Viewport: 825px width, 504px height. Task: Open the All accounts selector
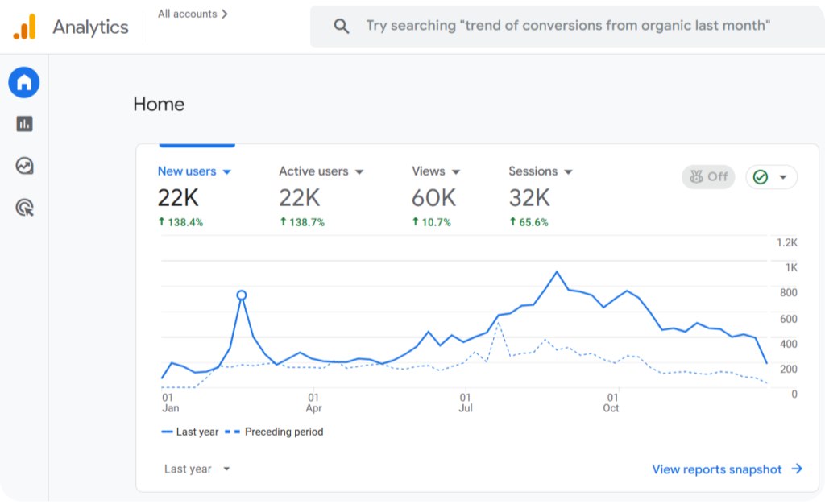(193, 14)
